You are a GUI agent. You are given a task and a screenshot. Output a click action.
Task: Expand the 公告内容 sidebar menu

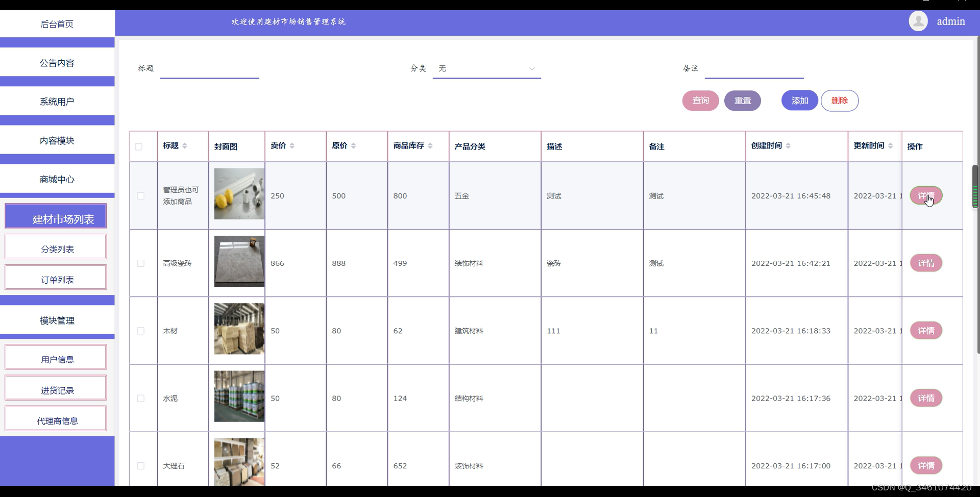click(57, 63)
